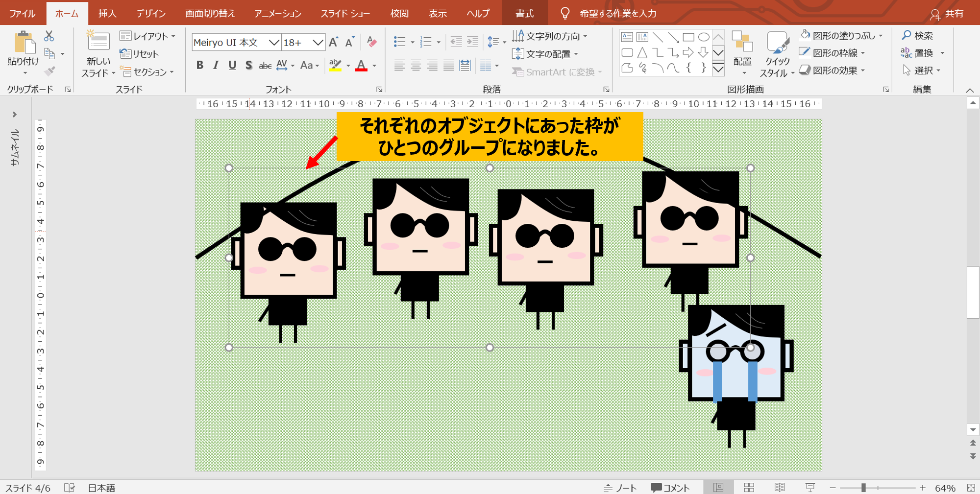Open the 挿入 ribbon tab
The image size is (980, 494).
(x=107, y=13)
